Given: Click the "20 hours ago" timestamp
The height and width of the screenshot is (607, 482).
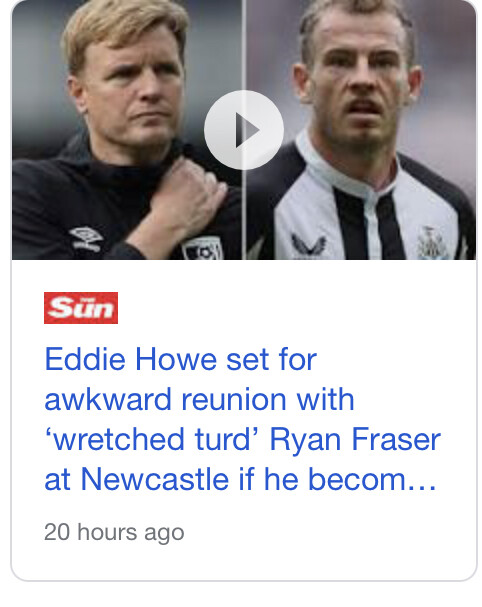Looking at the screenshot, I should click(114, 532).
